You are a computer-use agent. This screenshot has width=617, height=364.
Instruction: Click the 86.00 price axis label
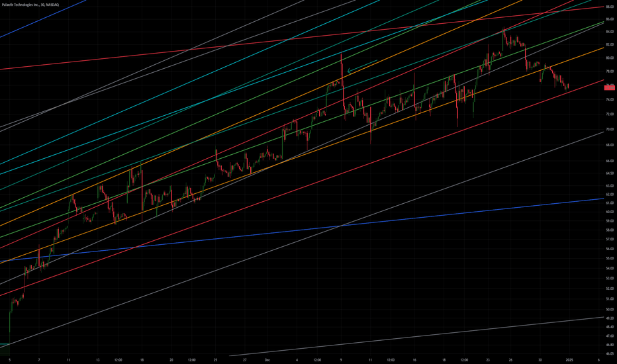(610, 19)
